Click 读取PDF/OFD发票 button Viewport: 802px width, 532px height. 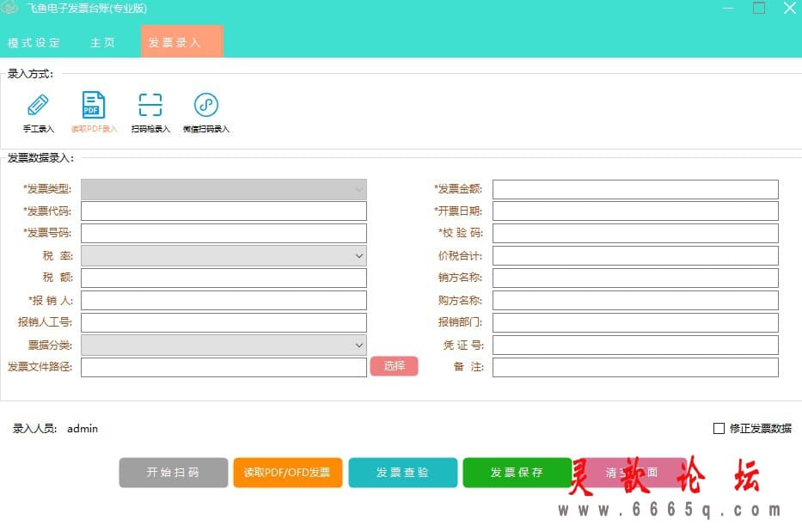(x=287, y=472)
